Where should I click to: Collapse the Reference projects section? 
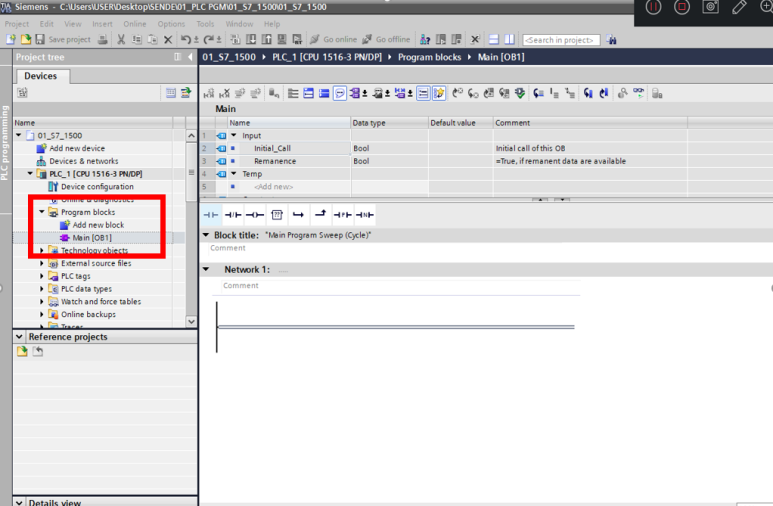pos(19,337)
